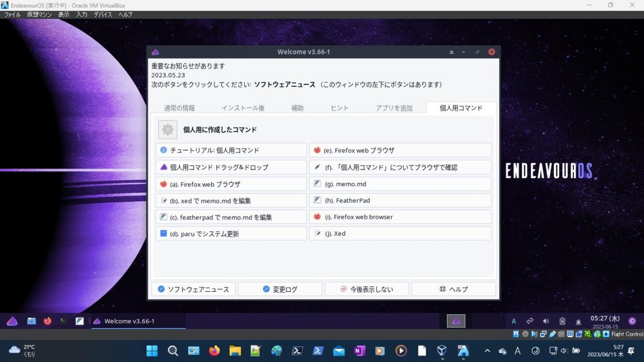Open the VirtualBox cube icon on Windows taskbar
644x362 pixels.
[442, 351]
